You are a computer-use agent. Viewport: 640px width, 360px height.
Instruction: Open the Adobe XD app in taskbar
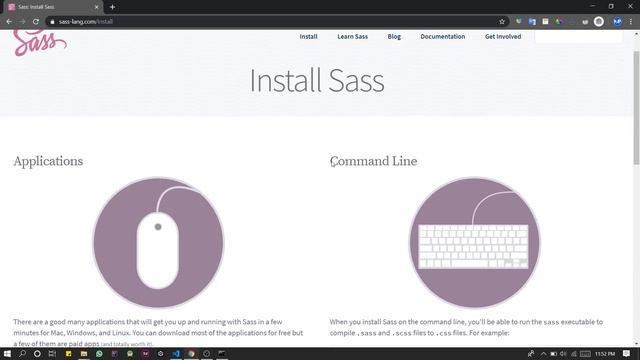click(x=145, y=353)
